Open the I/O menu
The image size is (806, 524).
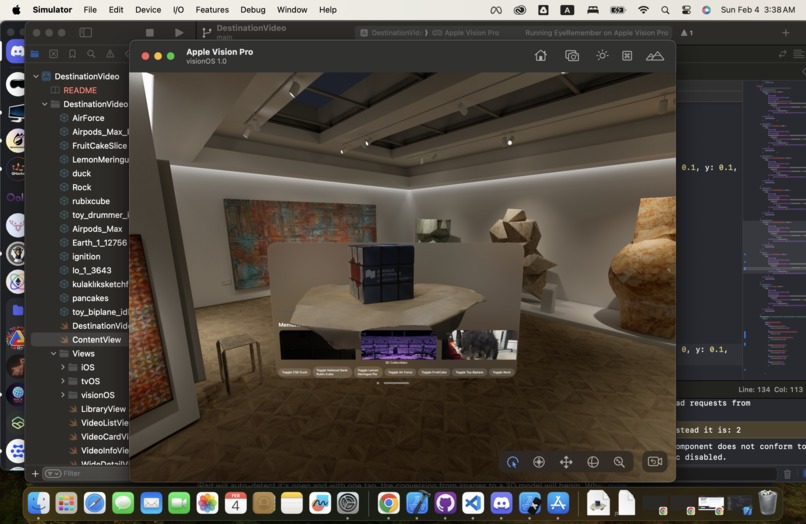tap(178, 10)
